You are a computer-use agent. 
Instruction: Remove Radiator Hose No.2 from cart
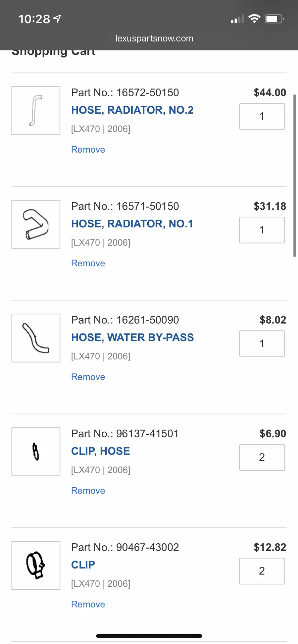(x=88, y=150)
